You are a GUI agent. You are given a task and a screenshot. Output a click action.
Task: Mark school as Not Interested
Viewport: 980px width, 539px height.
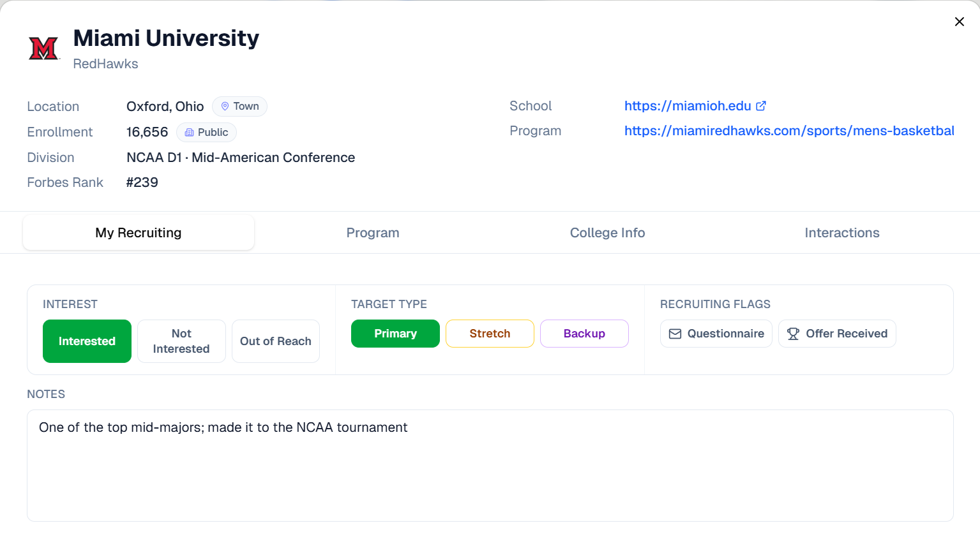(x=181, y=341)
